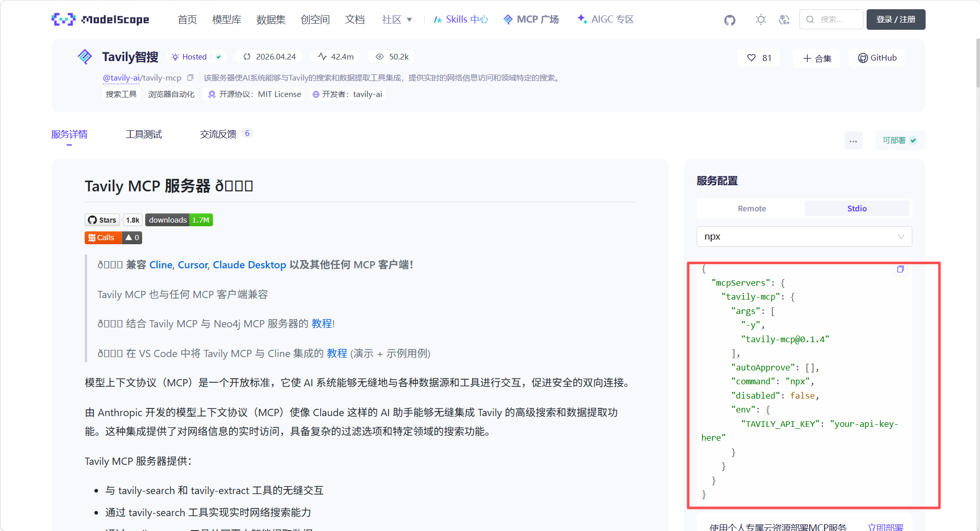Click the 42.4m activity pulse icon
The height and width of the screenshot is (531, 980).
click(322, 56)
